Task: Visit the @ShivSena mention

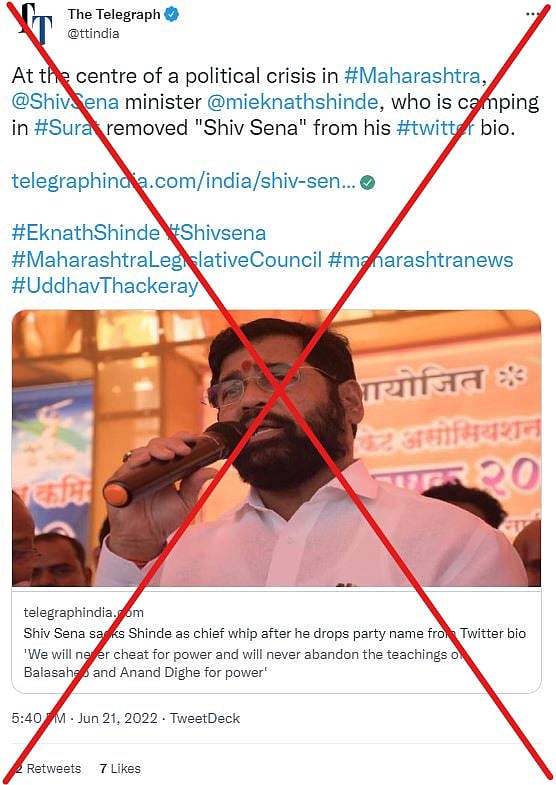Action: (x=65, y=102)
